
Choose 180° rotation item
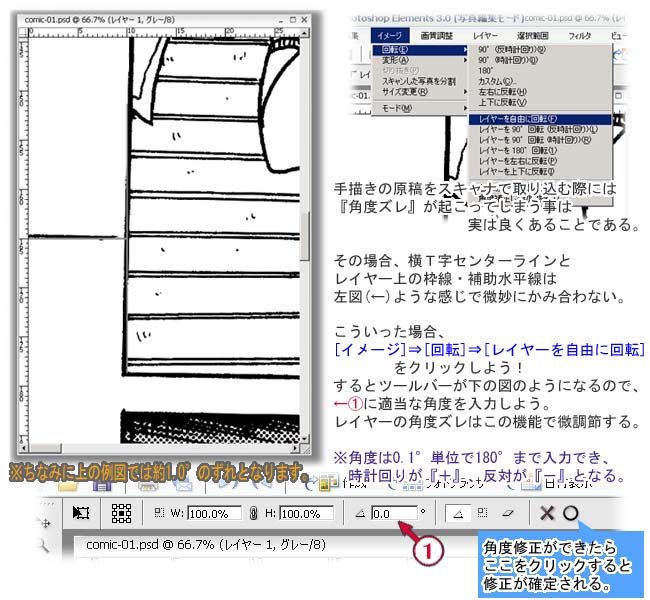click(540, 71)
